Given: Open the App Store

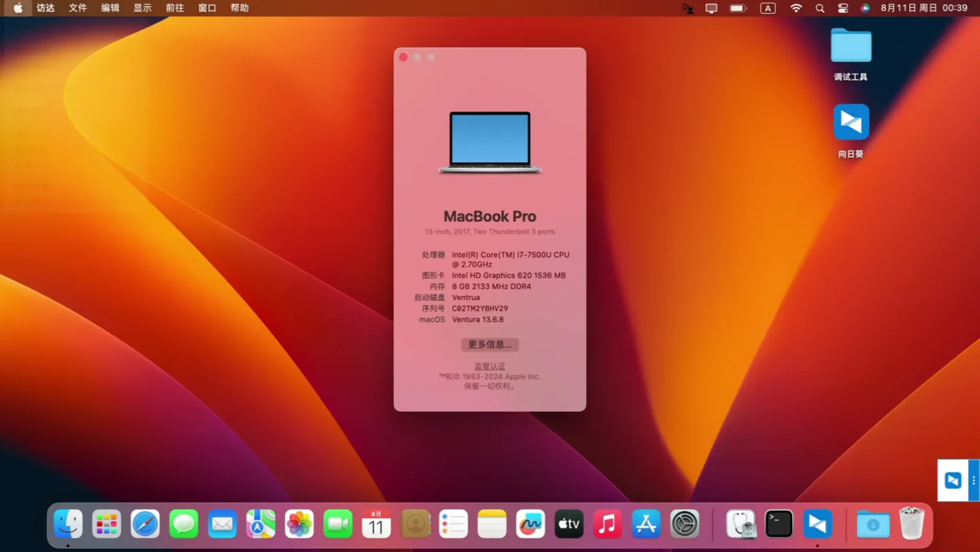Looking at the screenshot, I should [x=645, y=523].
